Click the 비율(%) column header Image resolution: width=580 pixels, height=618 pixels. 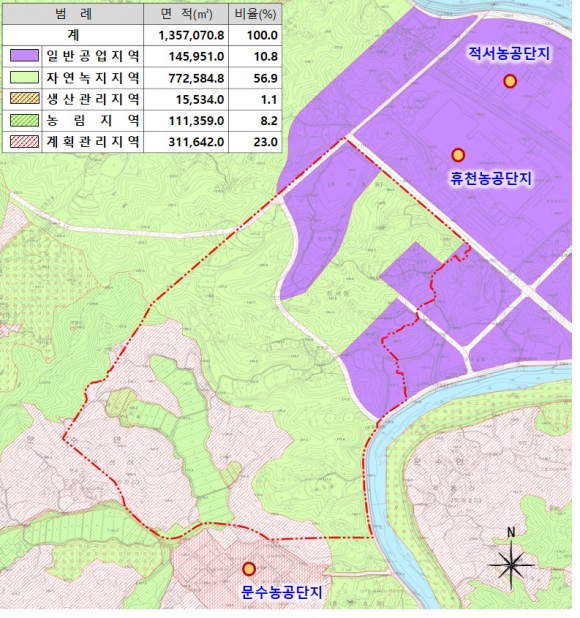click(255, 14)
